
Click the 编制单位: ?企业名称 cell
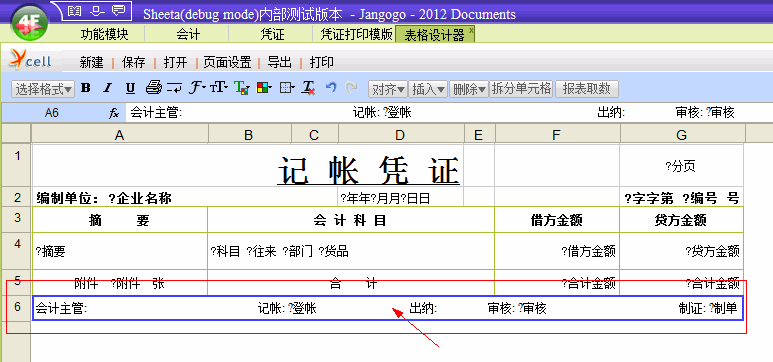(x=185, y=198)
